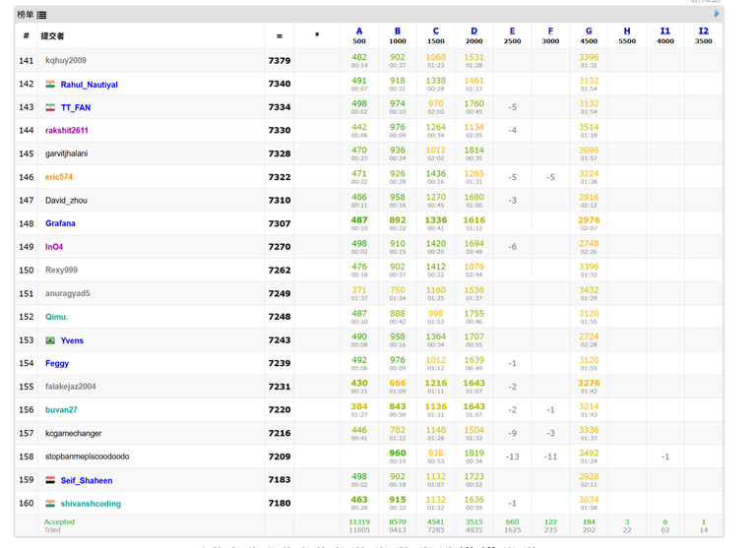This screenshot has height=548, width=756.
Task: Open profile of user Qimu.
Action: point(56,317)
